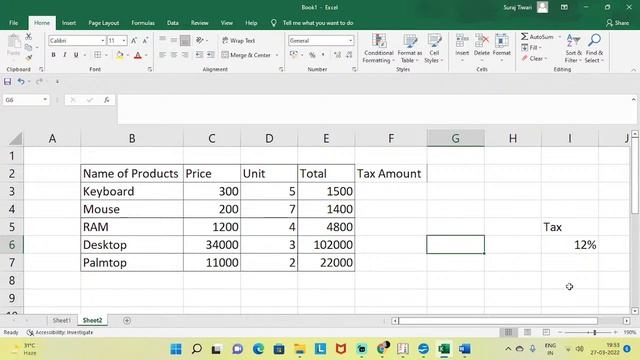Viewport: 640px width, 360px height.
Task: Select the Format Painter brush
Action: point(29,58)
